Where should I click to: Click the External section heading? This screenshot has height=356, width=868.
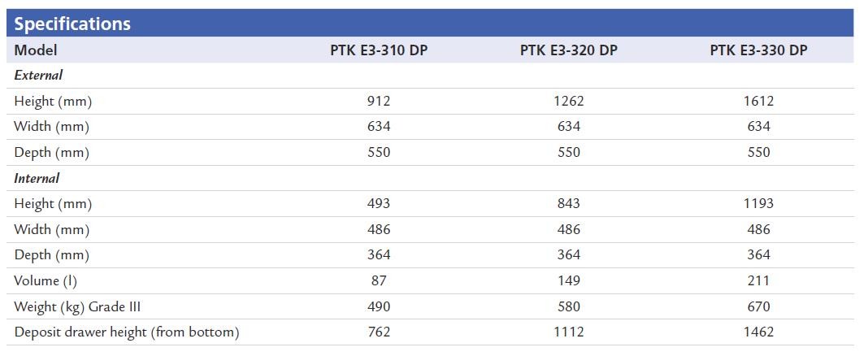click(38, 76)
